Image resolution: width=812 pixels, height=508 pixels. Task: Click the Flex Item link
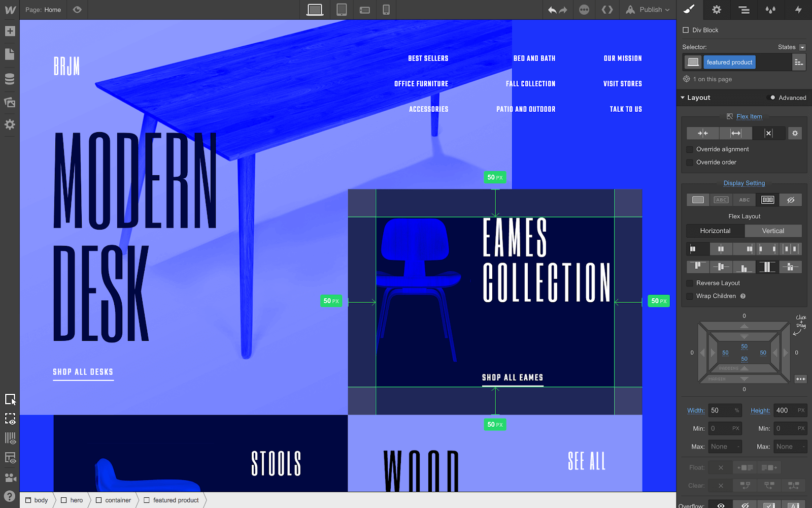point(749,116)
